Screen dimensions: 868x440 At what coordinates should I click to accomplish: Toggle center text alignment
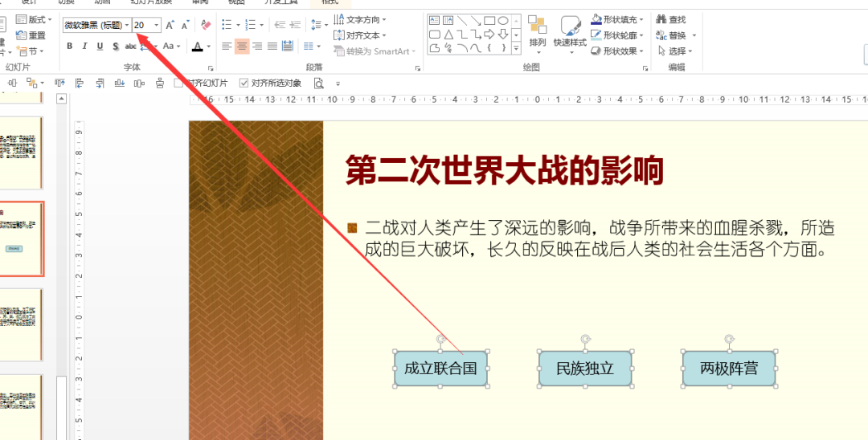pos(242,46)
